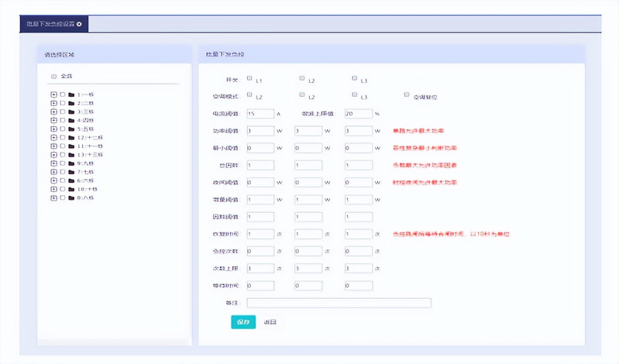
Task: Expand the 10:十栋 tree node
Action: pos(53,189)
